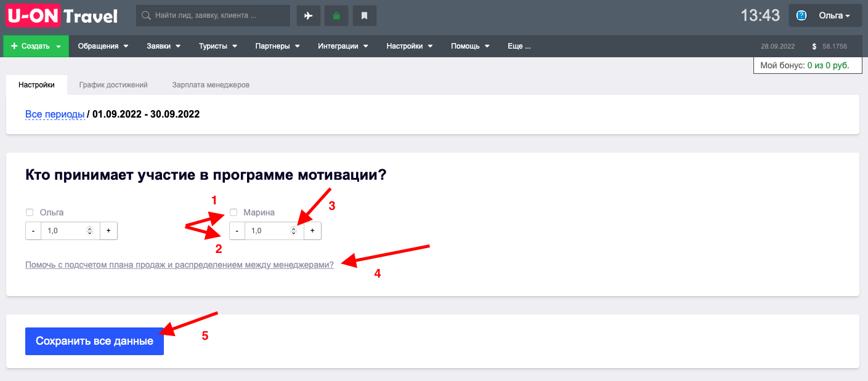Increase Марина coefficient with plus button
Viewport: 868px width, 381px height.
click(x=312, y=231)
